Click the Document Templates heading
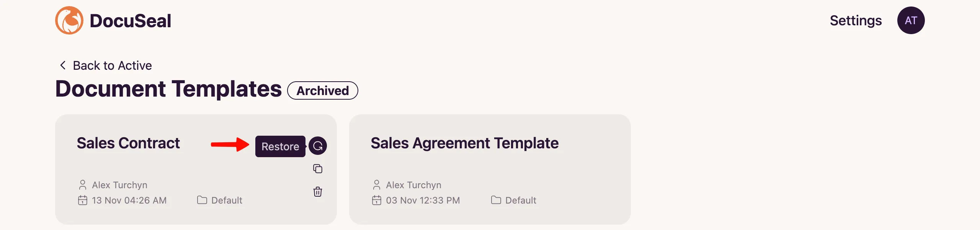Image resolution: width=980 pixels, height=230 pixels. click(167, 89)
